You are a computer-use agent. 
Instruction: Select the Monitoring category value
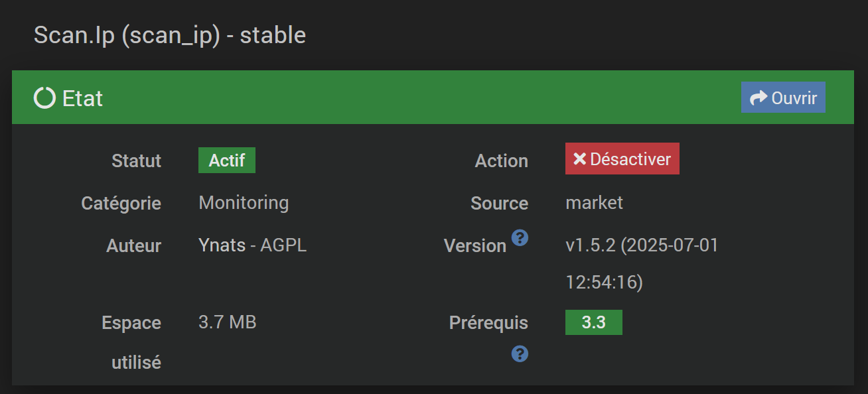coord(244,202)
